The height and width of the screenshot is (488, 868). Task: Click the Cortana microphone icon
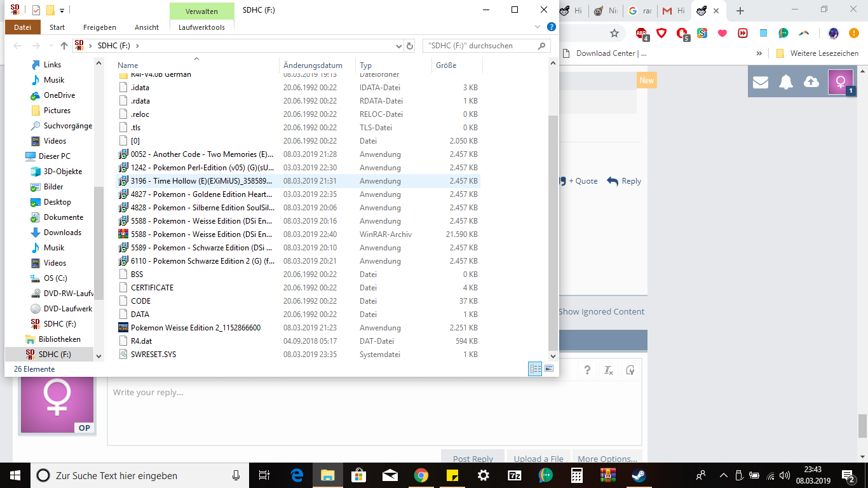[236, 475]
